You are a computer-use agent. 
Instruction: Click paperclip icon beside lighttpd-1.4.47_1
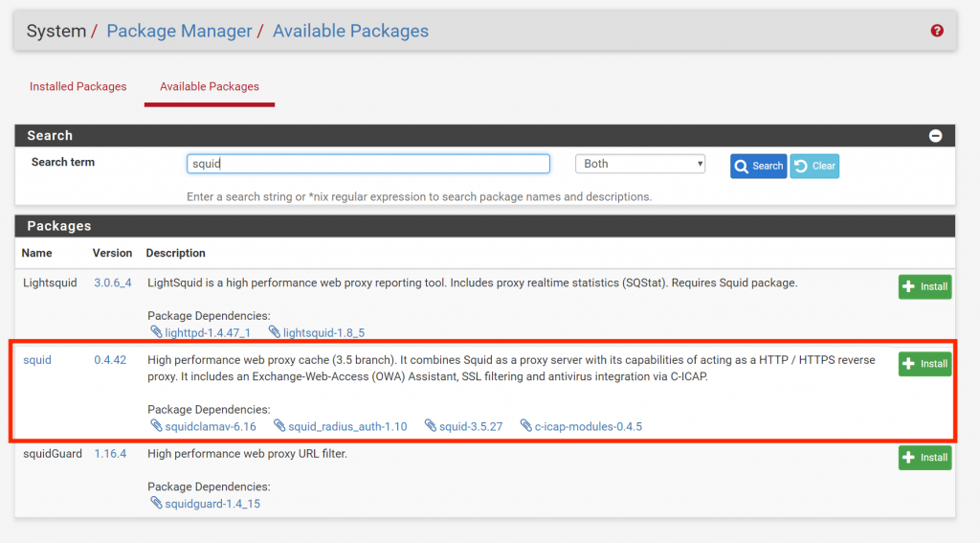(x=156, y=332)
